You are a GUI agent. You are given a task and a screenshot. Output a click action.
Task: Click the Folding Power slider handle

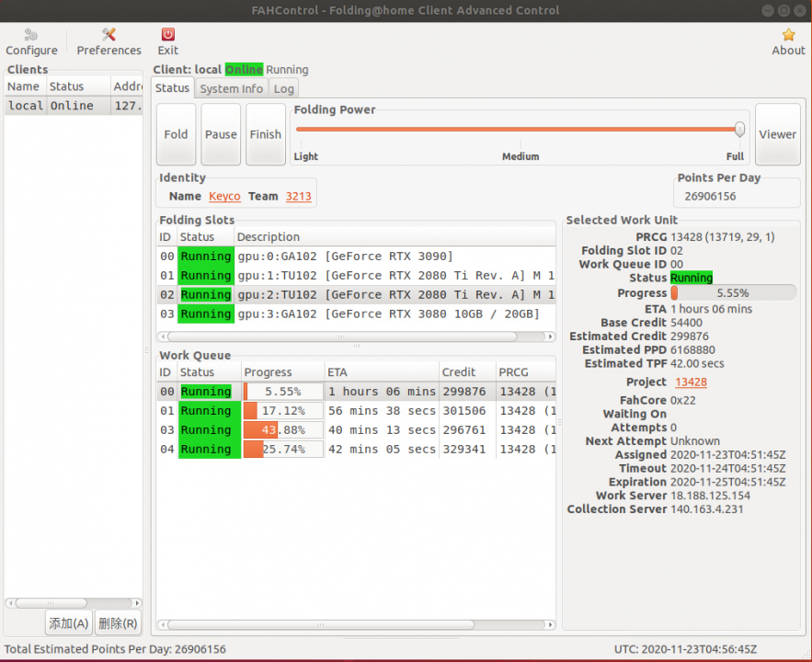pyautogui.click(x=739, y=130)
